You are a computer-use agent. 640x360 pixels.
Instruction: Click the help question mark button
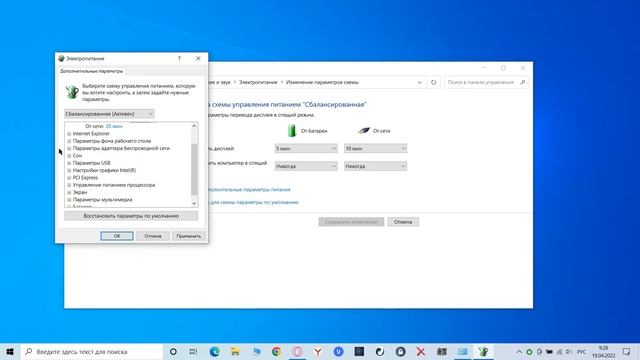tap(179, 58)
